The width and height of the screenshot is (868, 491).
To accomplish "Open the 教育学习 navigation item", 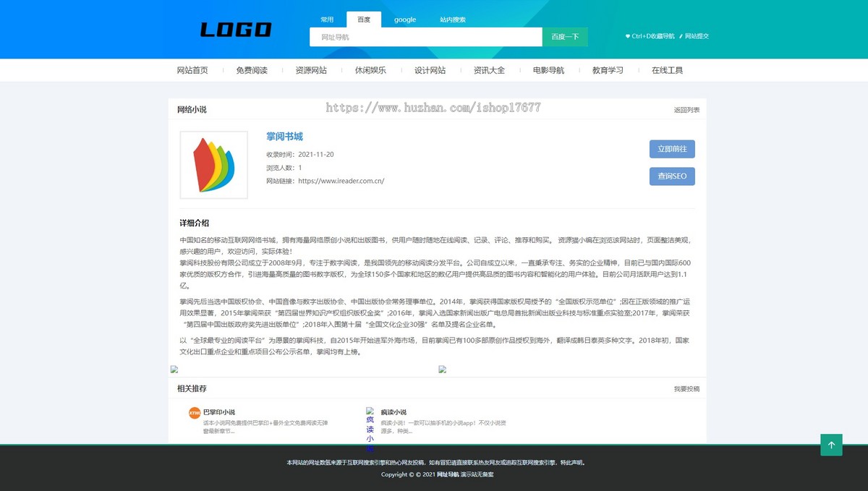I will coord(608,70).
